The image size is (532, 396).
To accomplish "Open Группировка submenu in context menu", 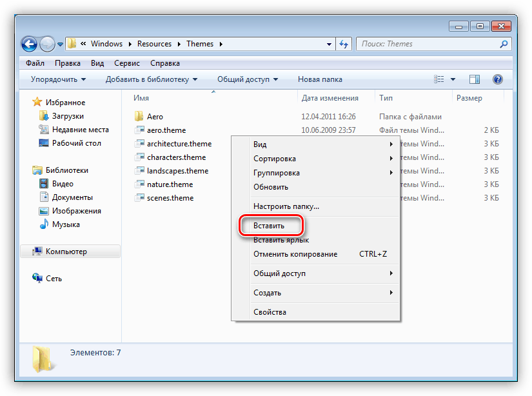I will coord(315,173).
